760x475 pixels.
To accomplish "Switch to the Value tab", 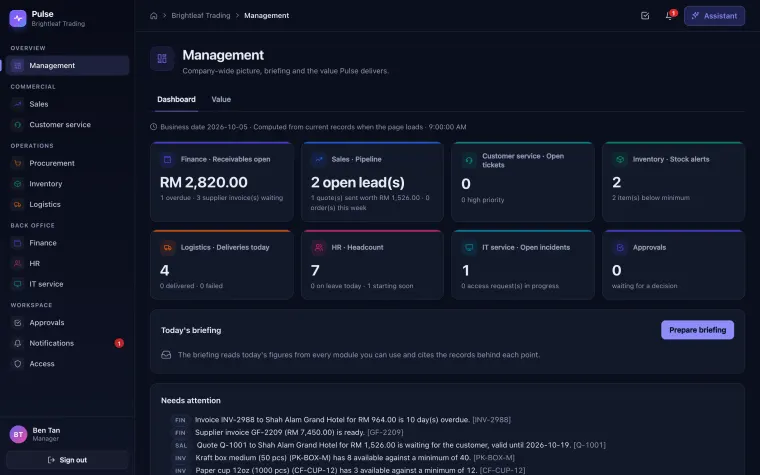I will point(221,99).
